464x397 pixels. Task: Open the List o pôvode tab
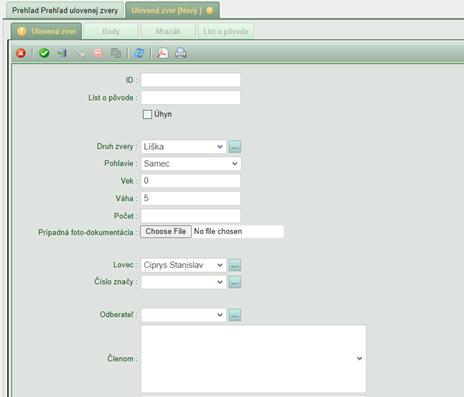226,31
